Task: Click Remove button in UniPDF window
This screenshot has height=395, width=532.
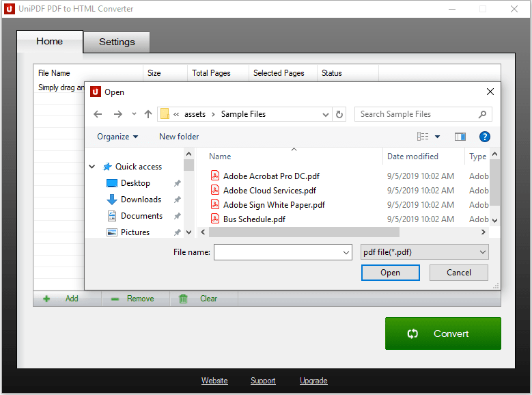Action: [x=136, y=299]
